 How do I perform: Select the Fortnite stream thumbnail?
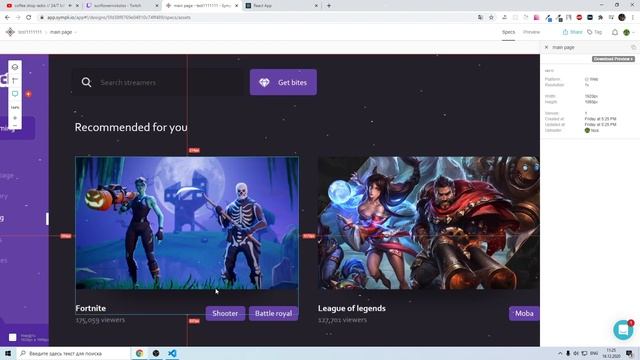[x=187, y=223]
